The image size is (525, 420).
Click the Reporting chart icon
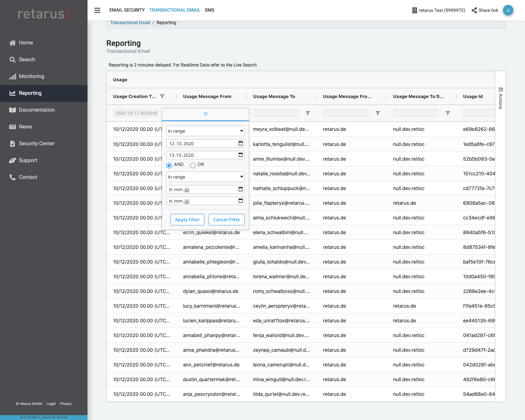[13, 93]
